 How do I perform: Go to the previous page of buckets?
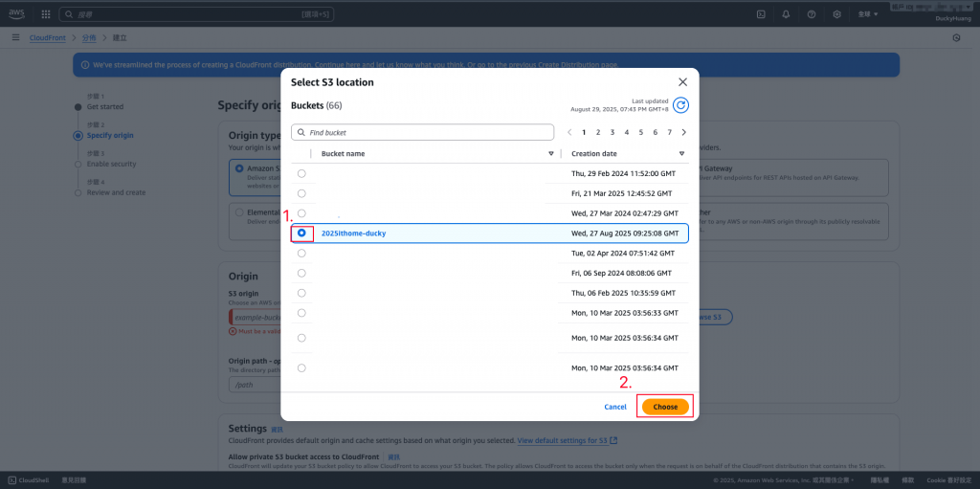(x=569, y=132)
